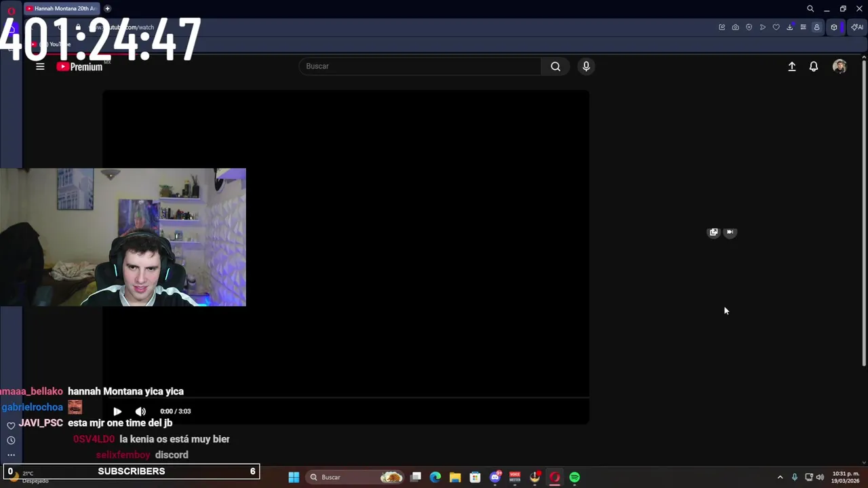Open the weather widget showing 21°C
Screen dimensions: 868x488
(27, 476)
